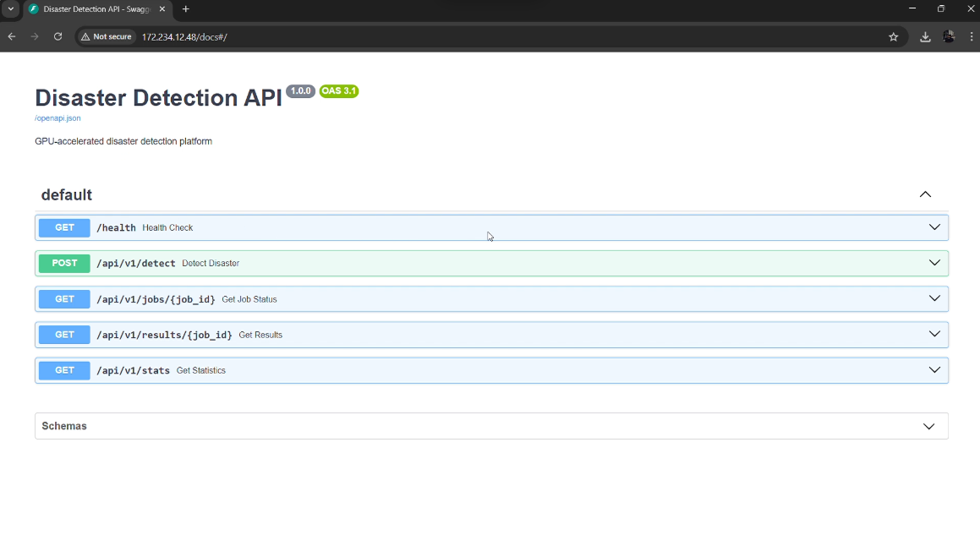980x546 pixels.
Task: Click the /api/v1/results/{job_id} path text
Action: pyautogui.click(x=164, y=335)
